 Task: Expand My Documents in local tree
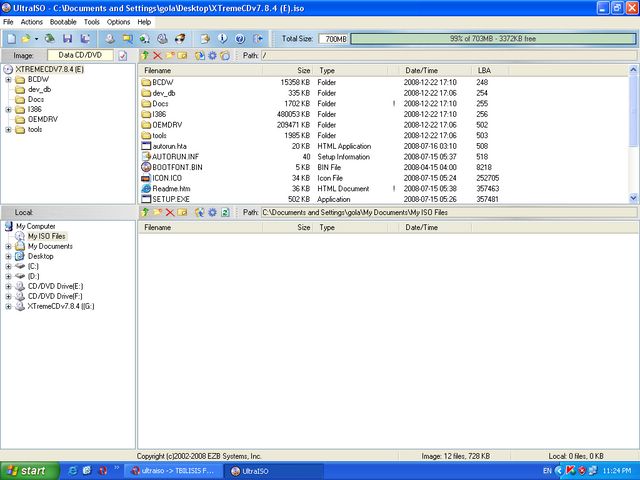pos(8,247)
